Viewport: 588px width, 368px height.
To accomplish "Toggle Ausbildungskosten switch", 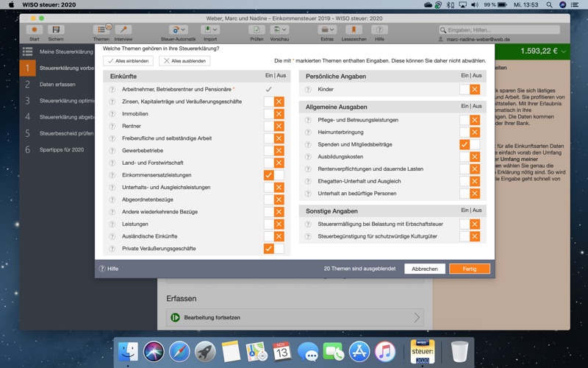I will pyautogui.click(x=470, y=157).
